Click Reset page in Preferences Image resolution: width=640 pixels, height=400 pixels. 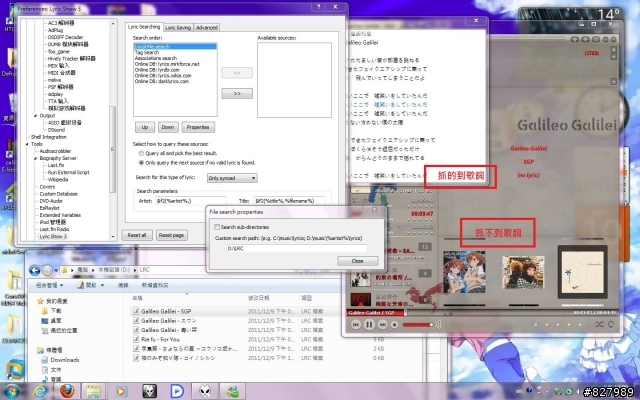click(171, 235)
